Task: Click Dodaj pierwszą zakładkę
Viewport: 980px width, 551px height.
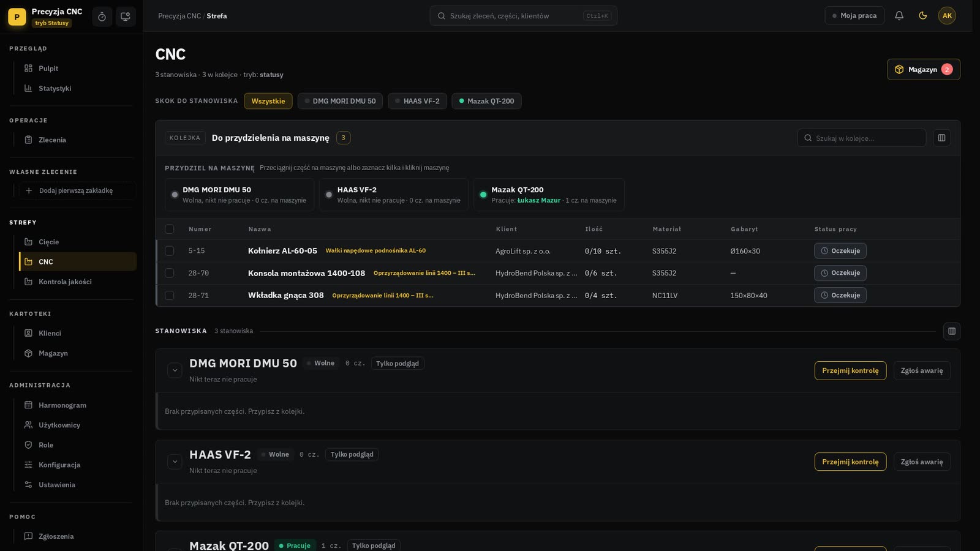Action: click(78, 190)
